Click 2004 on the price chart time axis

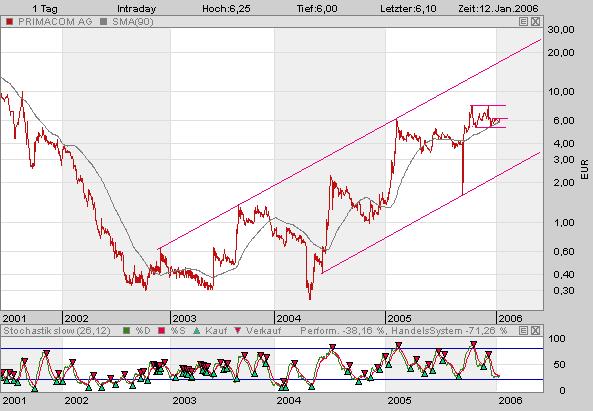[x=289, y=318]
